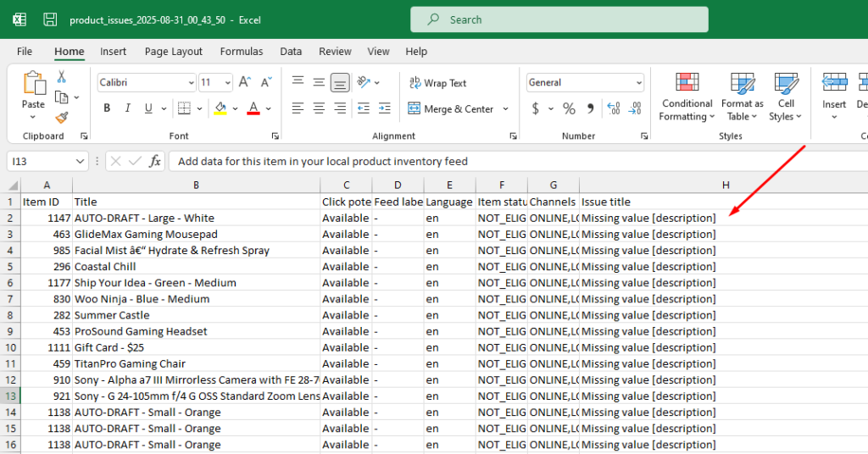Click the Paste clipboard icon
The image size is (868, 454).
pos(34,84)
